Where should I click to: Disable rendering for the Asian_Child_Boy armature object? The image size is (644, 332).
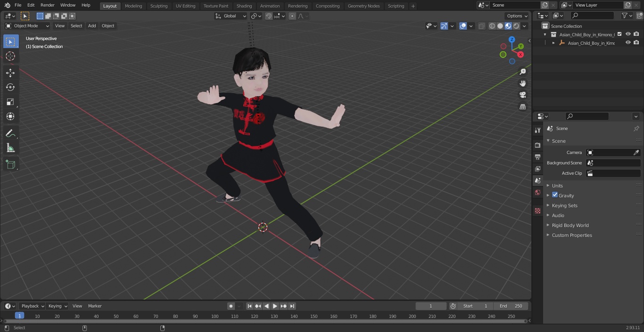click(x=636, y=43)
